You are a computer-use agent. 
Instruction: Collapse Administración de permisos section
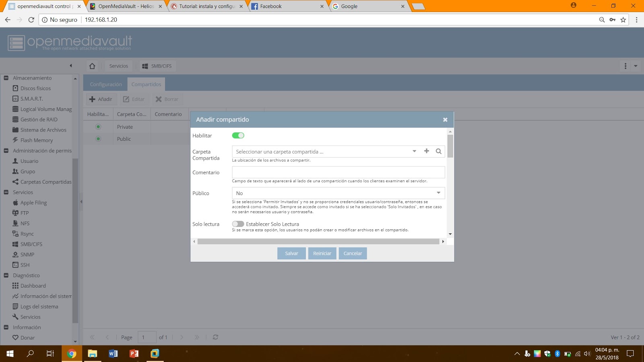pyautogui.click(x=6, y=151)
